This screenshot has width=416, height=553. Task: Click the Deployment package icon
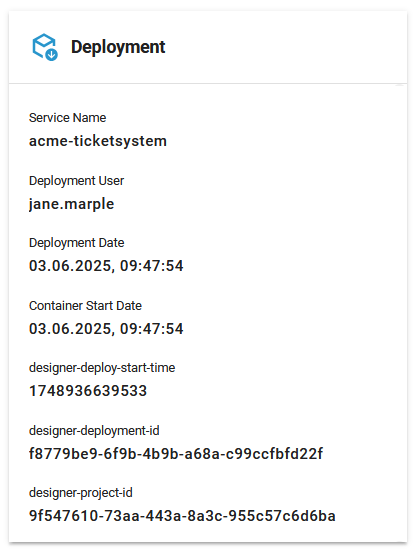45,47
